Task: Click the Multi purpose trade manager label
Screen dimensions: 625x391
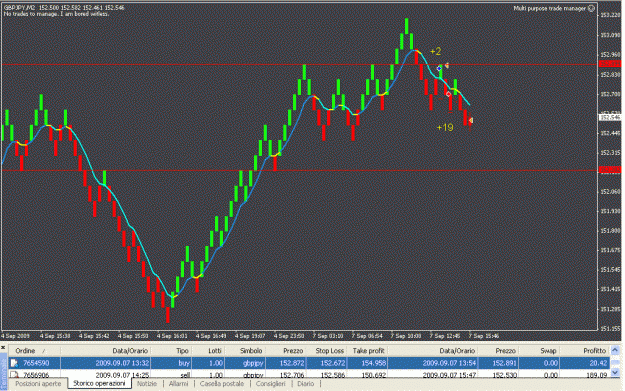Action: [x=549, y=8]
